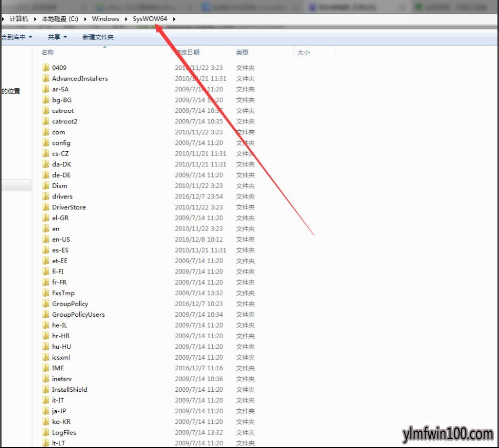
Task: Expand the arrow after 计算机 in address bar
Action: 35,19
